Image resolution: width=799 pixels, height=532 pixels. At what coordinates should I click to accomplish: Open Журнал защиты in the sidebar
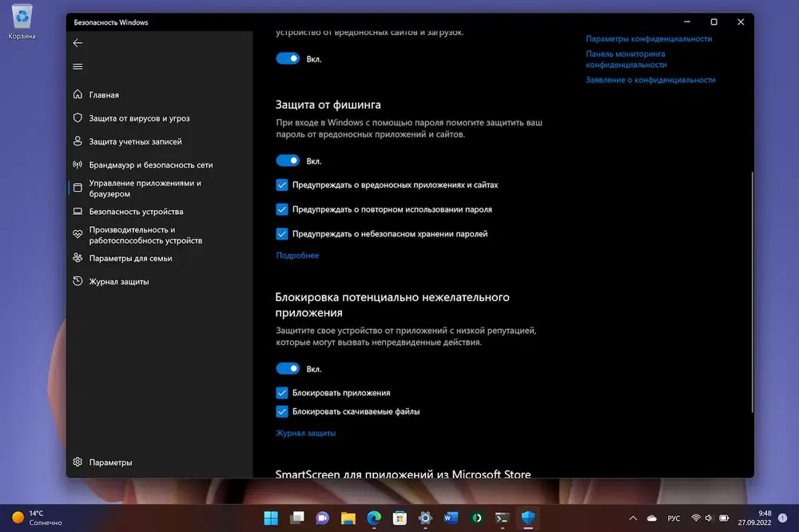119,282
